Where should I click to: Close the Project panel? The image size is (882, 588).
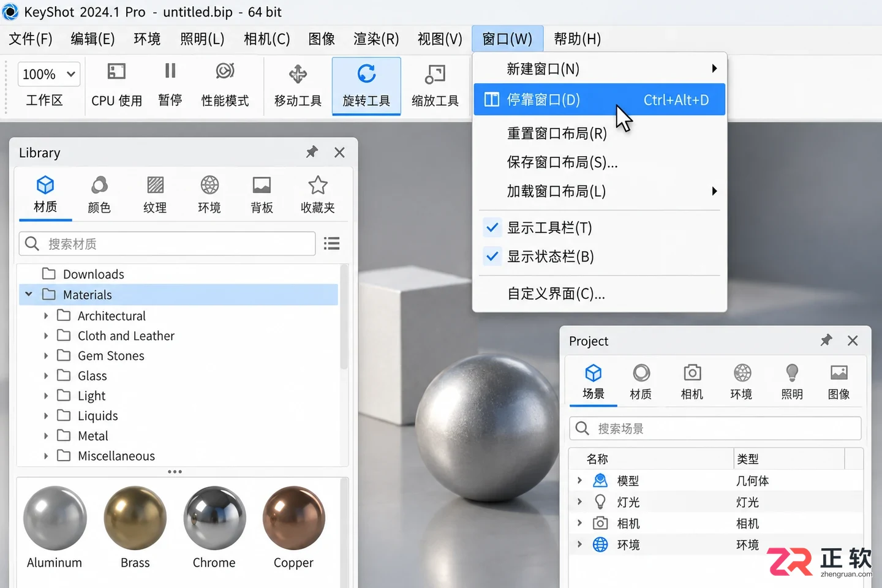(x=853, y=340)
